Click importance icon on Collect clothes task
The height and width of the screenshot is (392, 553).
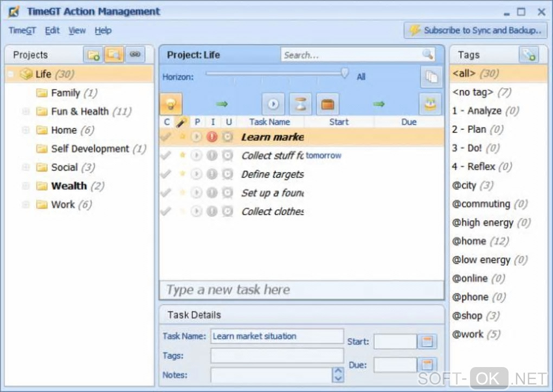pyautogui.click(x=212, y=211)
